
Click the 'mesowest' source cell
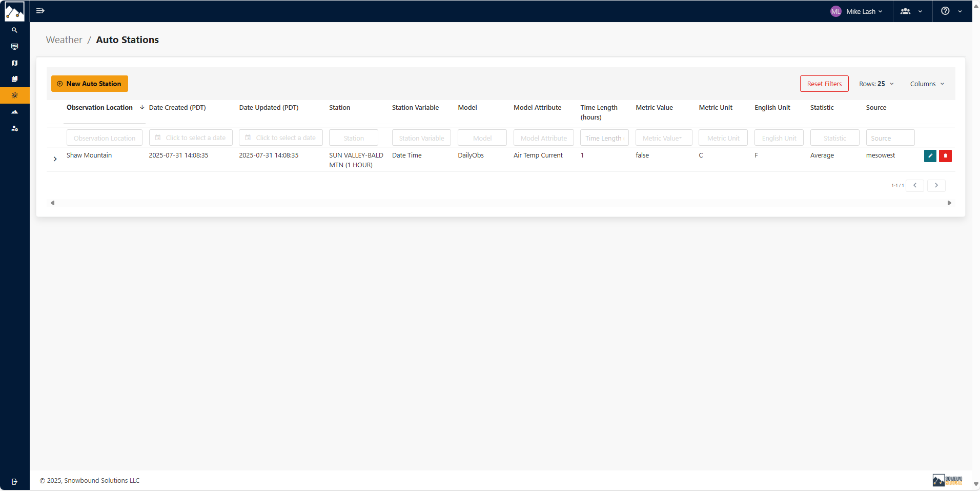click(x=881, y=155)
